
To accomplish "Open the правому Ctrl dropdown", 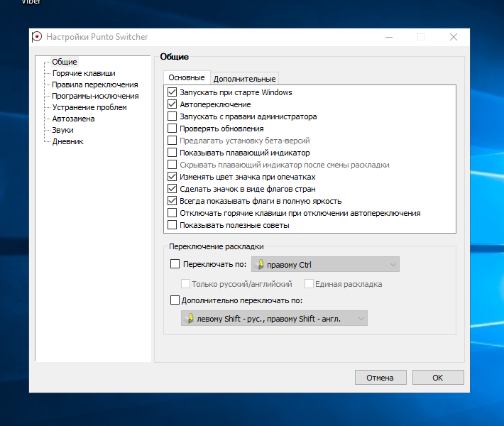I will coord(325,264).
